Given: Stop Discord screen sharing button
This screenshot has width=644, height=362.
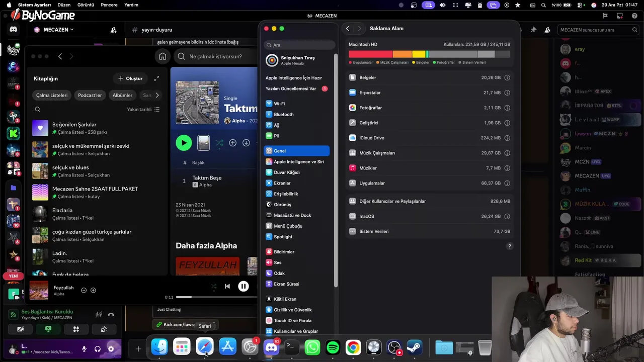Looking at the screenshot, I should (48, 329).
